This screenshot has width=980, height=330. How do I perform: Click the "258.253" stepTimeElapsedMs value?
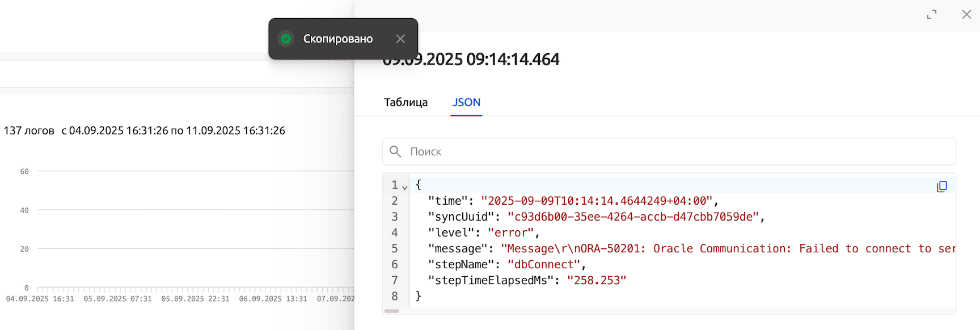(596, 280)
